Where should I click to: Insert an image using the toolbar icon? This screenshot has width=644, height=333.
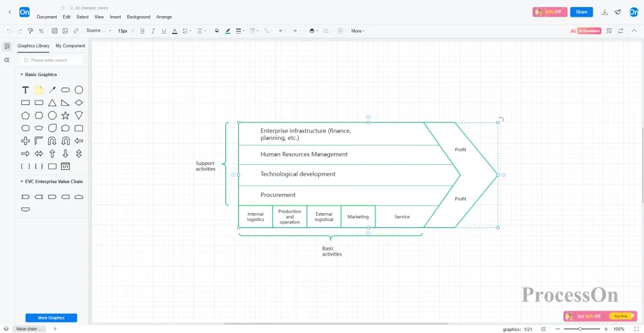coord(65,31)
